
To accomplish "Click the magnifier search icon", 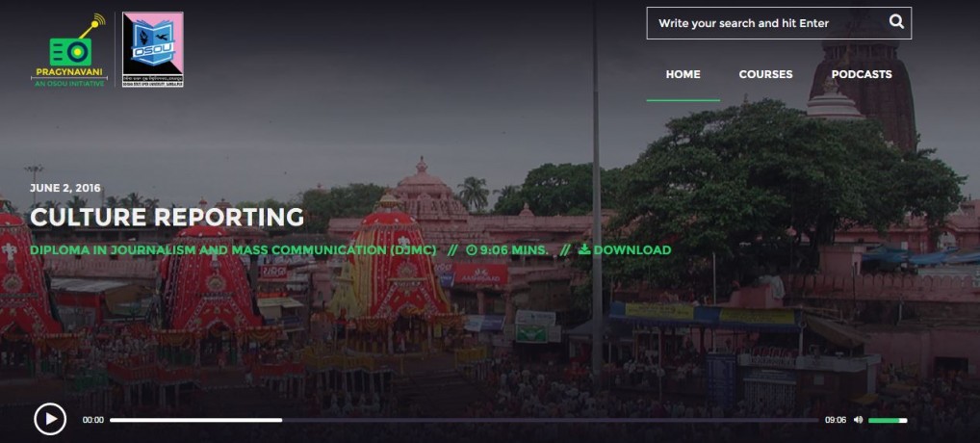I will click(x=896, y=22).
